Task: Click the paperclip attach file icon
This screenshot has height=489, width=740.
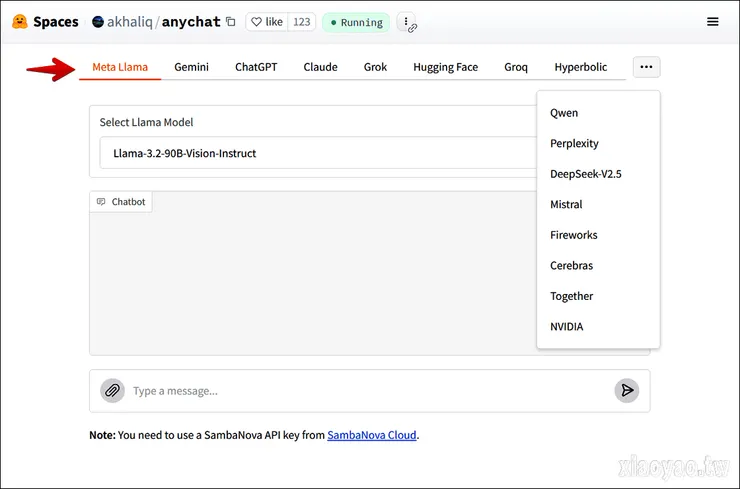Action: pyautogui.click(x=113, y=391)
